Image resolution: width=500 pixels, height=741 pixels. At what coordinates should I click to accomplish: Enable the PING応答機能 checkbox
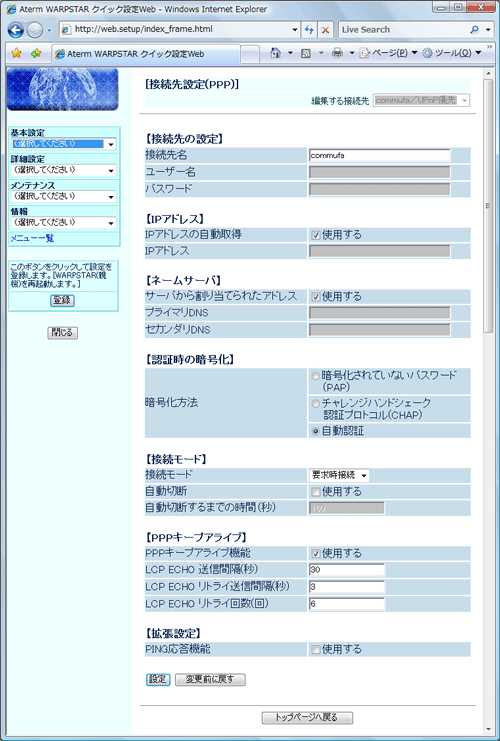click(316, 650)
